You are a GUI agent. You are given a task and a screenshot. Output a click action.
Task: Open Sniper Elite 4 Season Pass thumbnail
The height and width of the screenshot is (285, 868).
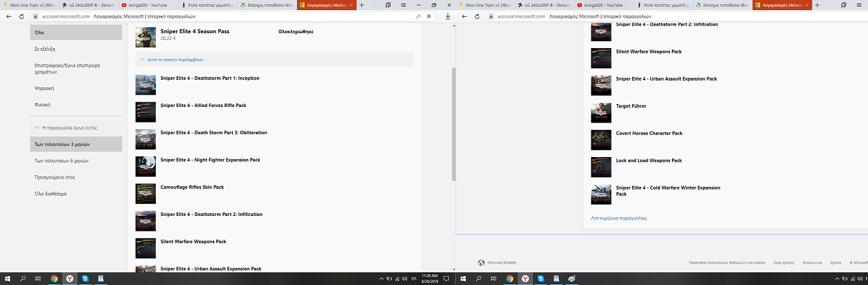146,37
